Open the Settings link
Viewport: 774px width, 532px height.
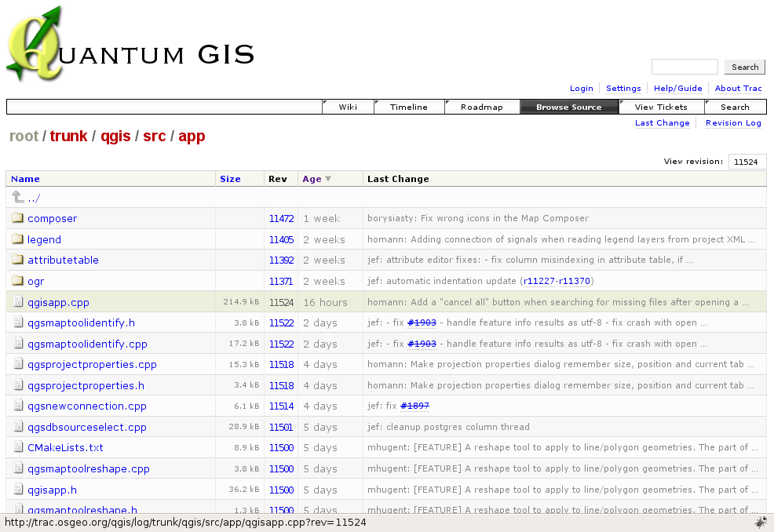click(x=623, y=89)
